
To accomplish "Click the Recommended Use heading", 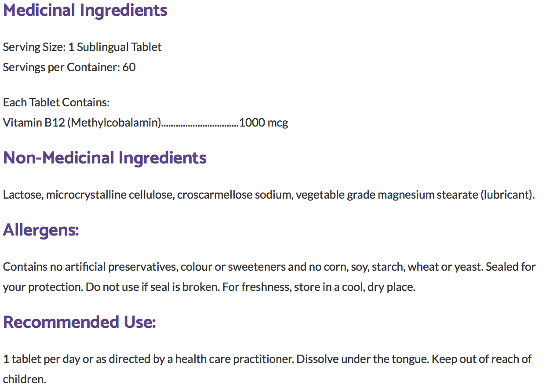I will (79, 322).
